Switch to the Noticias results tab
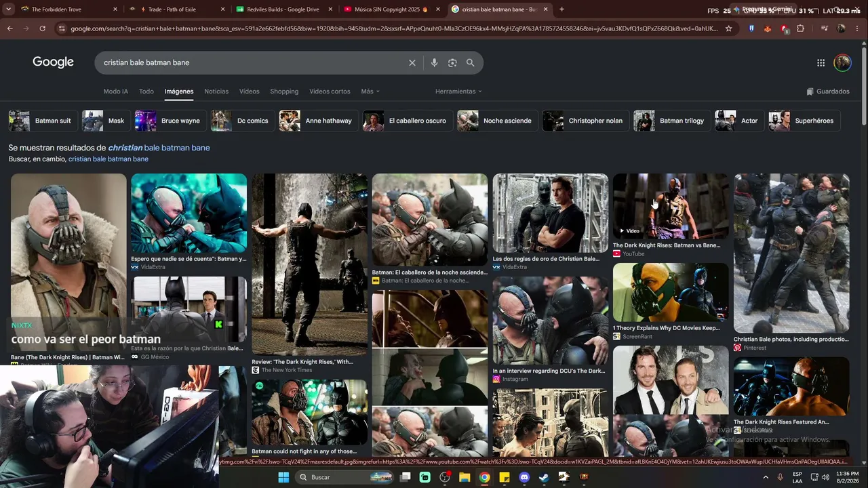This screenshot has height=488, width=868. pos(216,91)
